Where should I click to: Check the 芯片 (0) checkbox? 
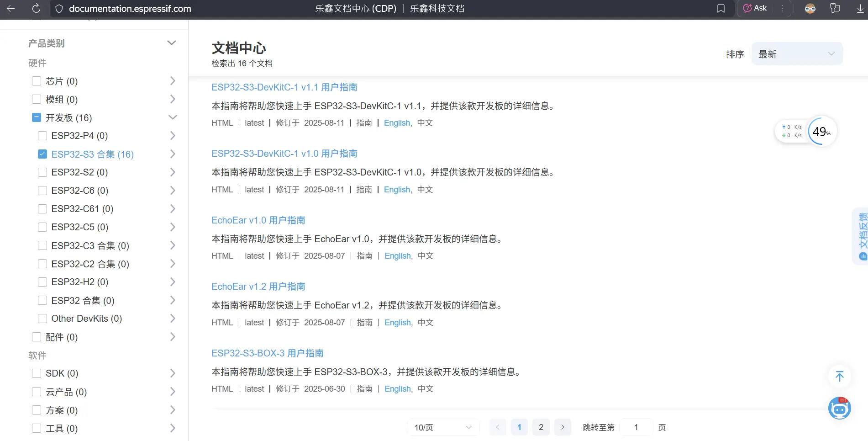pyautogui.click(x=37, y=81)
